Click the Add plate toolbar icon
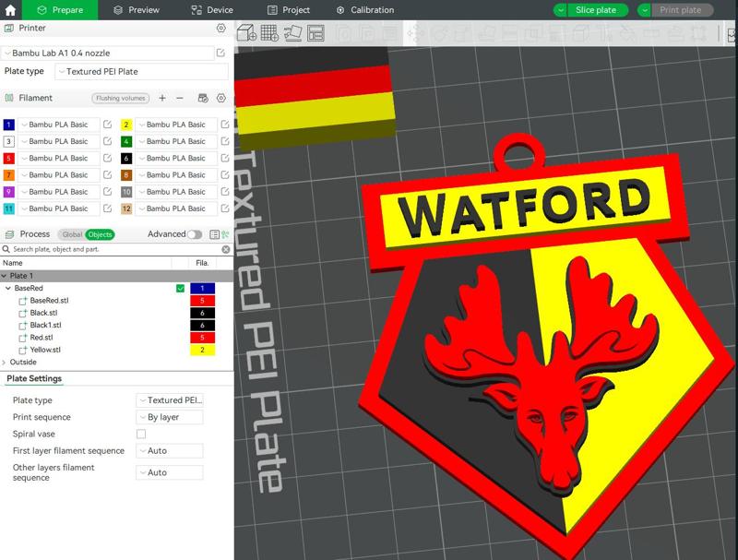This screenshot has height=560, width=738. [268, 33]
